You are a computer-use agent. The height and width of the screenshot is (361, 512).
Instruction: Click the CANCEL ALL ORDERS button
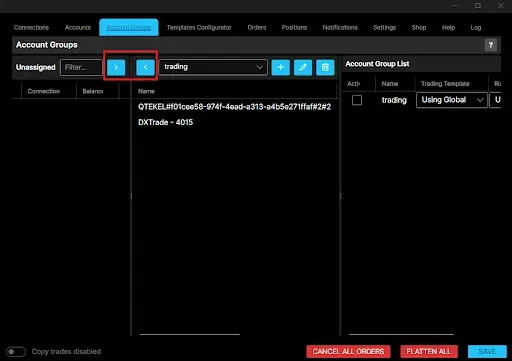pos(348,351)
